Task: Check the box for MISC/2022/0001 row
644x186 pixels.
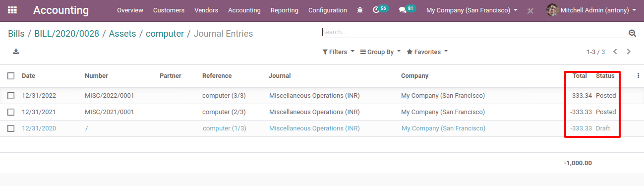Action: pyautogui.click(x=11, y=96)
